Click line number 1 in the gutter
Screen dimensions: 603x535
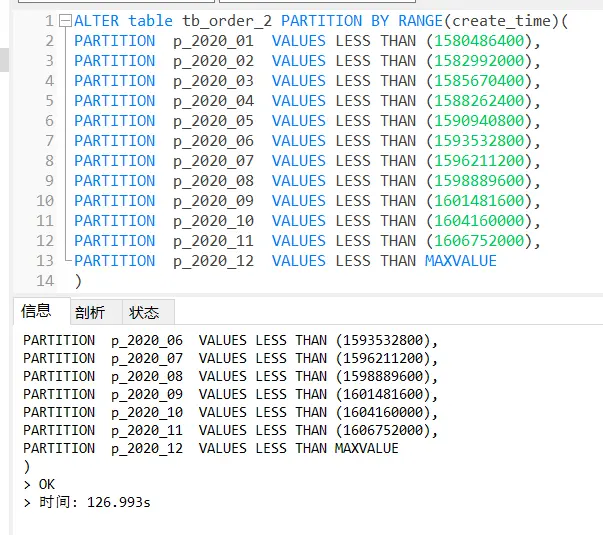49,21
